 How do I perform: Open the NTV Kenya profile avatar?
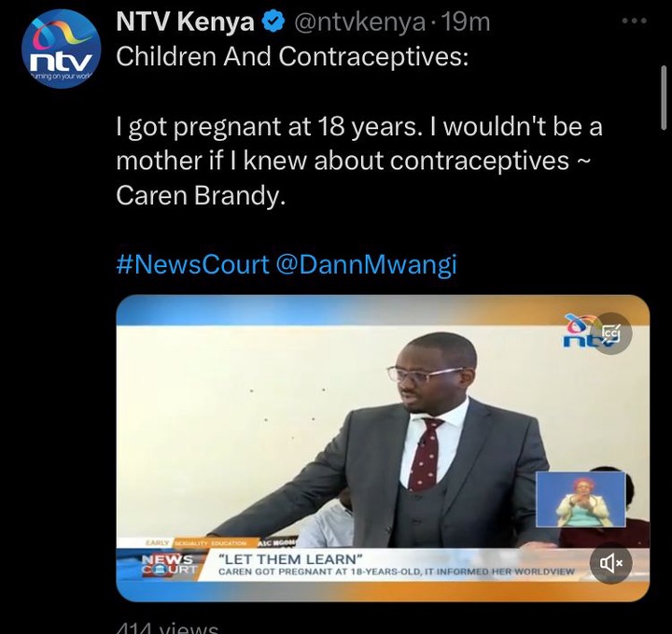pos(61,49)
